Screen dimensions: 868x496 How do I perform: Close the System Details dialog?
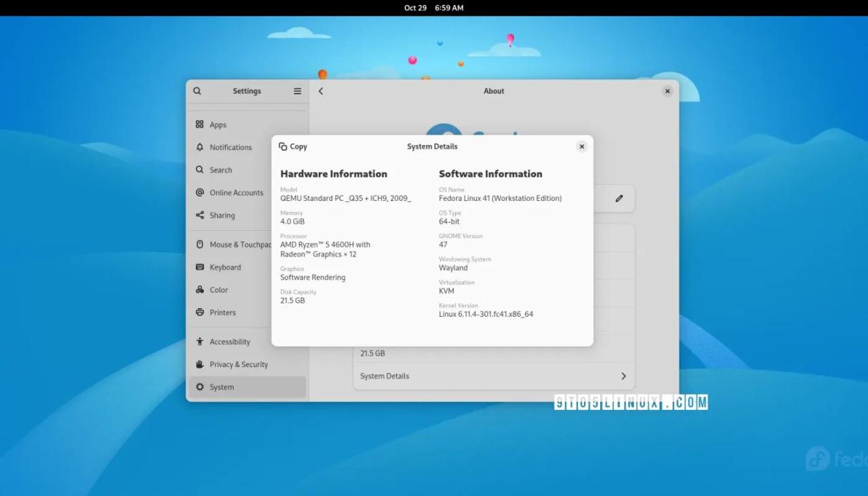click(x=581, y=147)
